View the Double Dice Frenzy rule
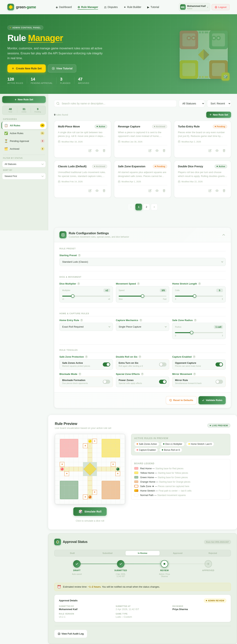The width and height of the screenshot is (237, 644). point(217,191)
